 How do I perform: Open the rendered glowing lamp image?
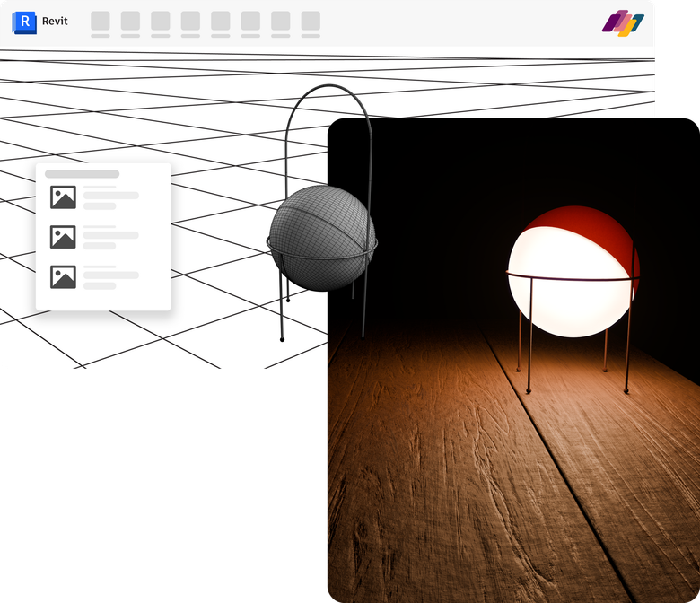click(513, 360)
